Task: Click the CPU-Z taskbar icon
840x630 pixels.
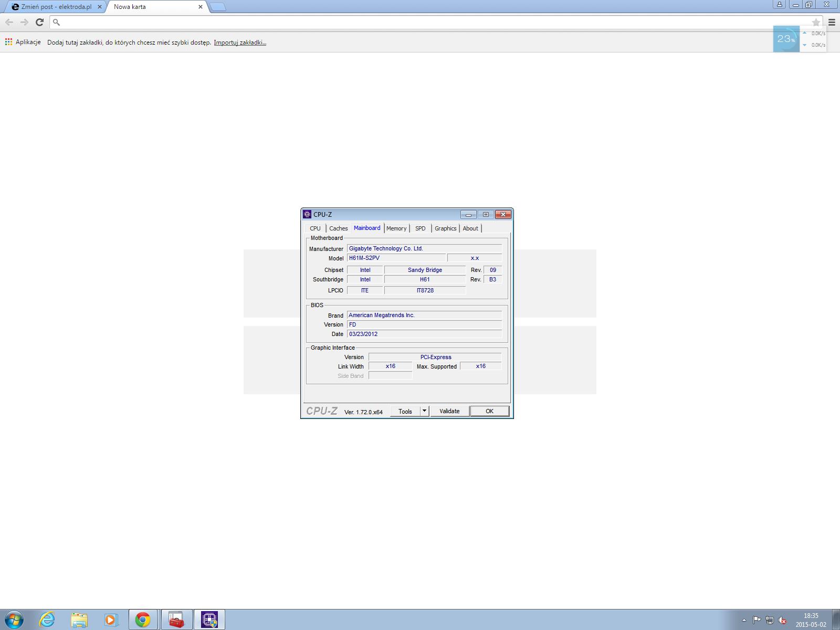Action: [209, 619]
